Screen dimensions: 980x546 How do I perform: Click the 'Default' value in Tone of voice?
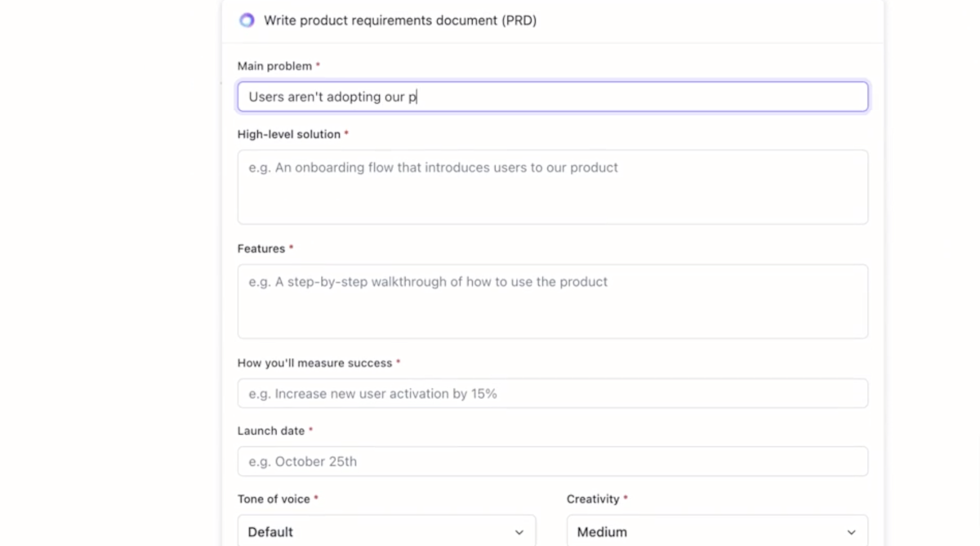pos(269,531)
